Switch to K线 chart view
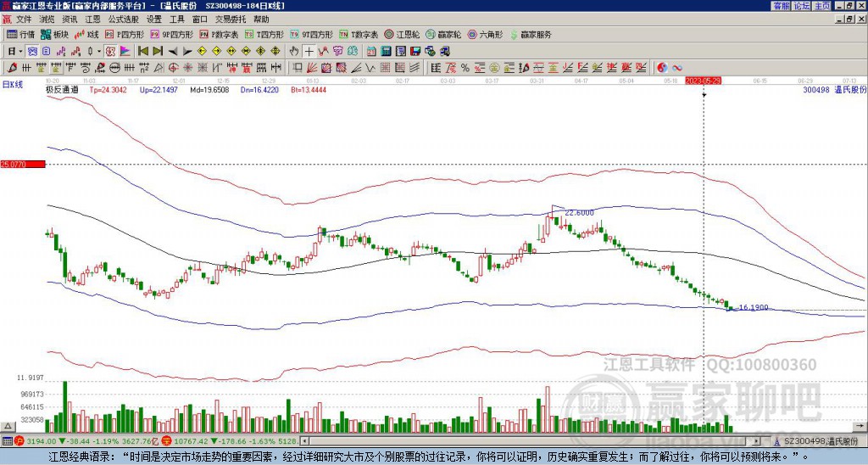The height and width of the screenshot is (465, 868). (86, 34)
